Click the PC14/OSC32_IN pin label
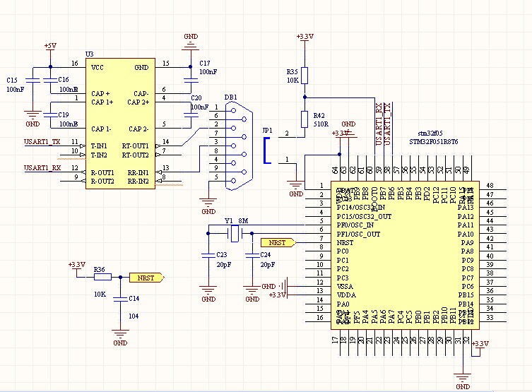 click(361, 207)
